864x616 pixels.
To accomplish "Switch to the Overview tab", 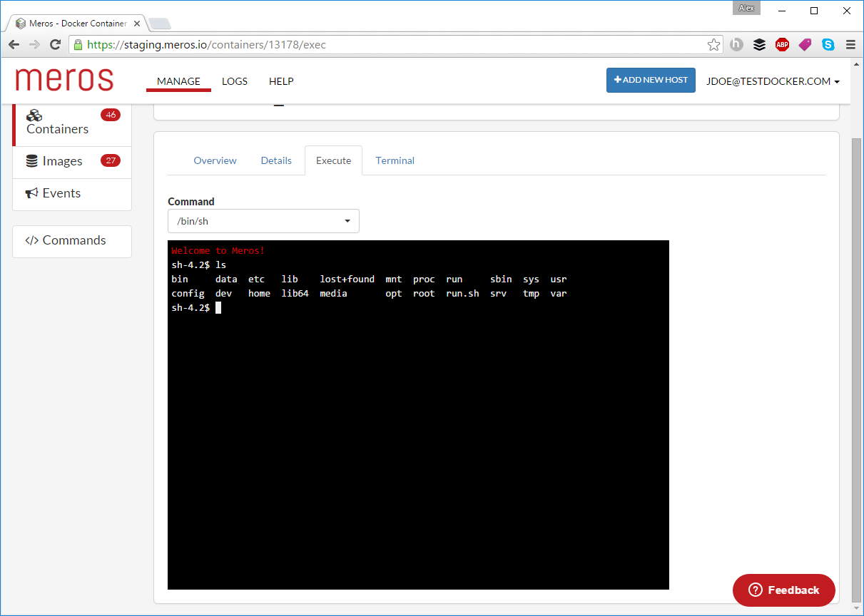I will [x=215, y=160].
